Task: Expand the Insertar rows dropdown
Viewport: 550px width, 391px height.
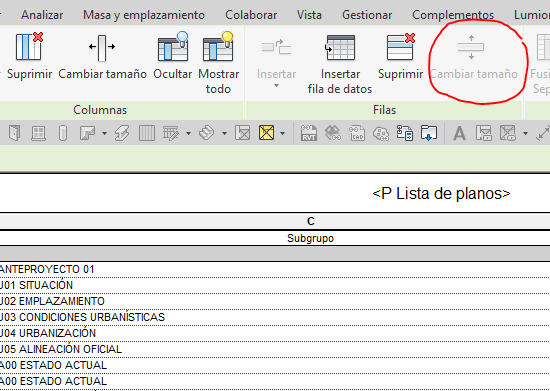Action: tap(276, 86)
